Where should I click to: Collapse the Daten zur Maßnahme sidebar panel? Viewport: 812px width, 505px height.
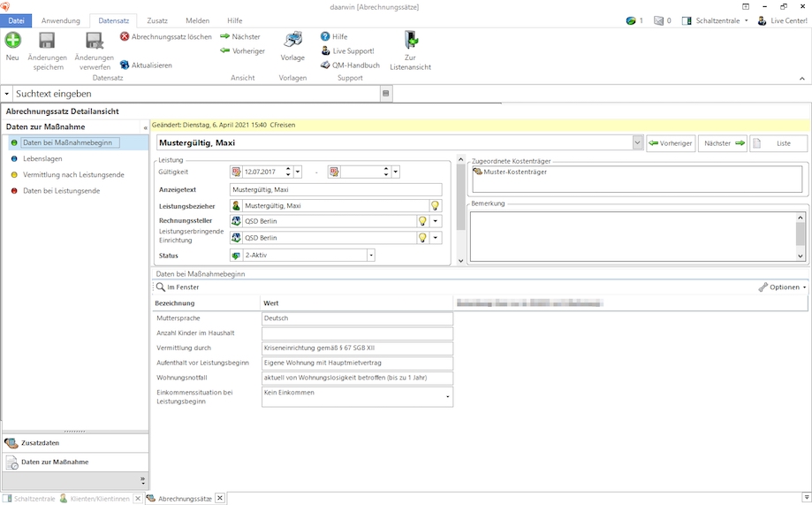tap(145, 127)
